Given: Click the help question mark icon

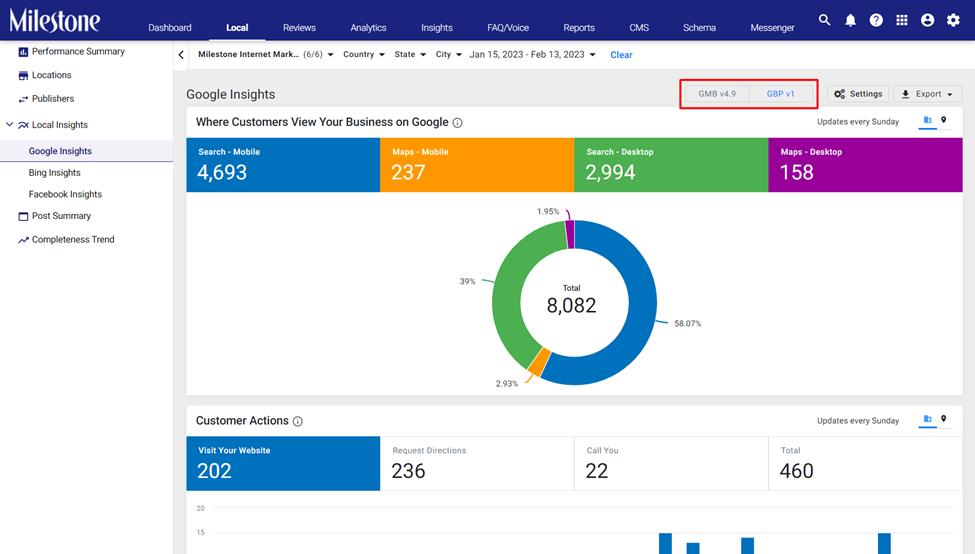Looking at the screenshot, I should coord(876,20).
